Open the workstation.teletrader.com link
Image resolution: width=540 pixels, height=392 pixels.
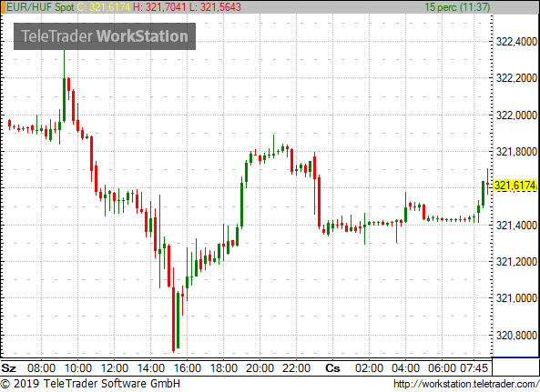coord(466,384)
